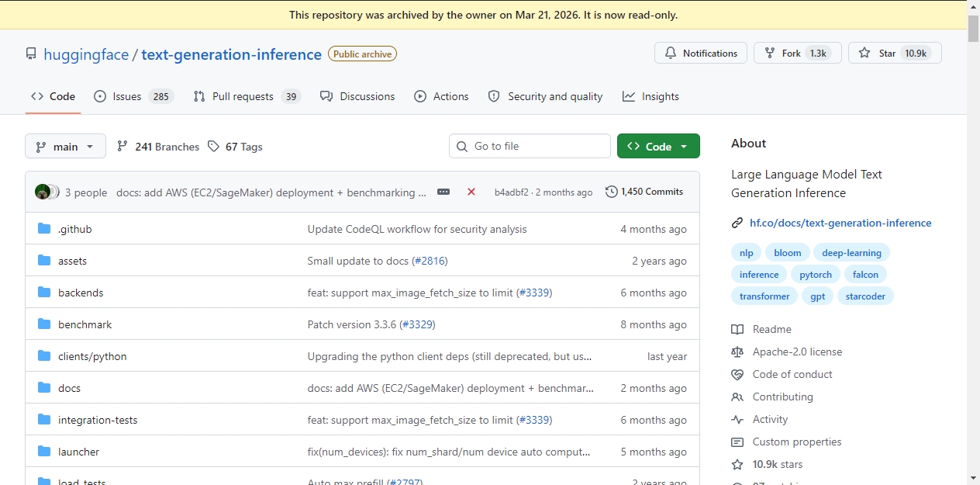Open the main branch dropdown

click(x=65, y=146)
